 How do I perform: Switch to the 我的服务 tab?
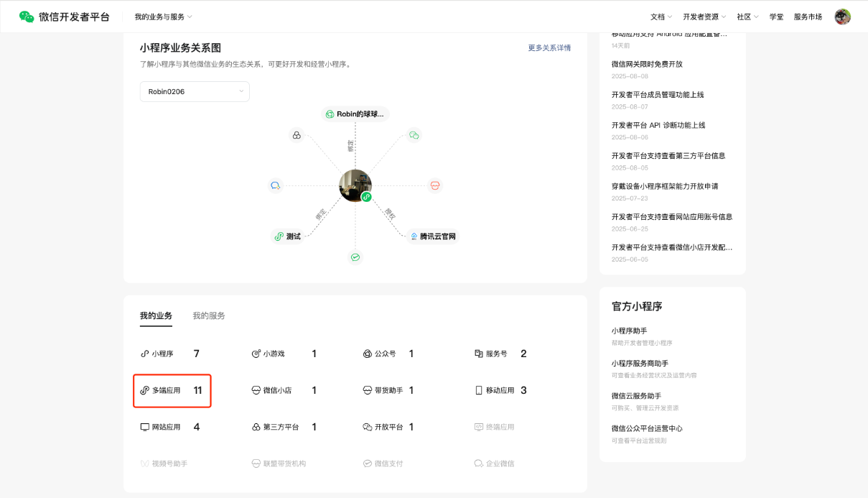[x=209, y=315]
